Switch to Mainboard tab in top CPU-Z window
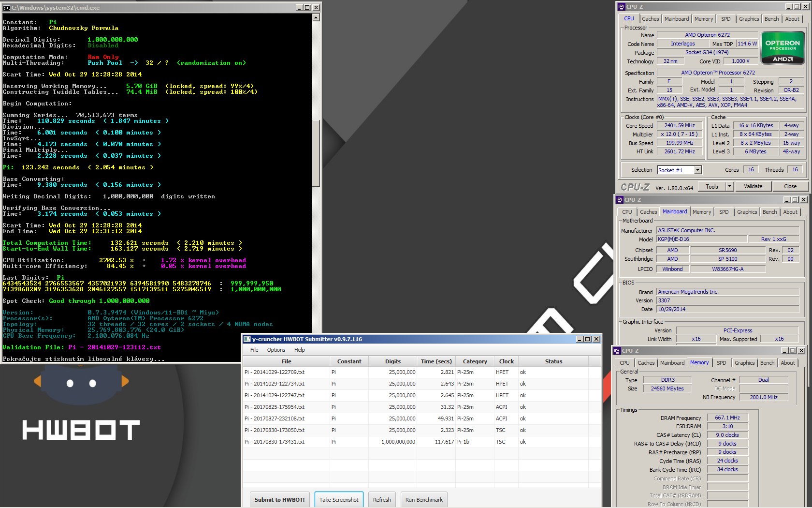This screenshot has height=508, width=812. pyautogui.click(x=676, y=19)
